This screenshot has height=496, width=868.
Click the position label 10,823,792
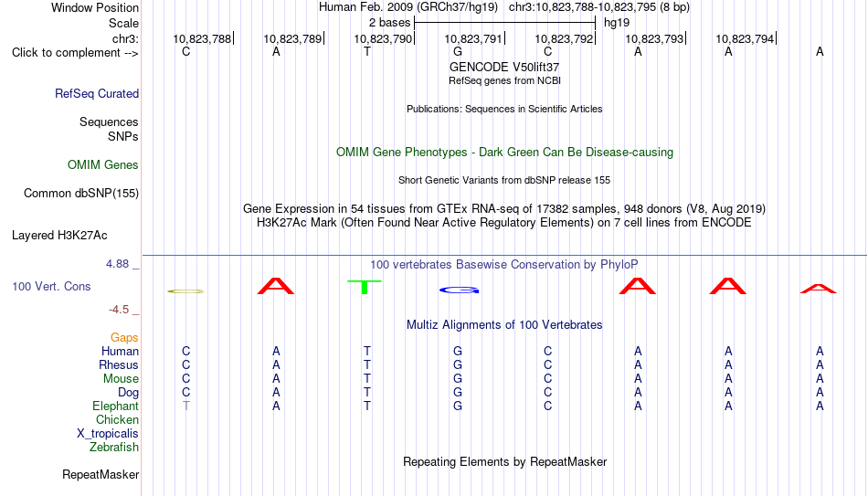pyautogui.click(x=564, y=38)
